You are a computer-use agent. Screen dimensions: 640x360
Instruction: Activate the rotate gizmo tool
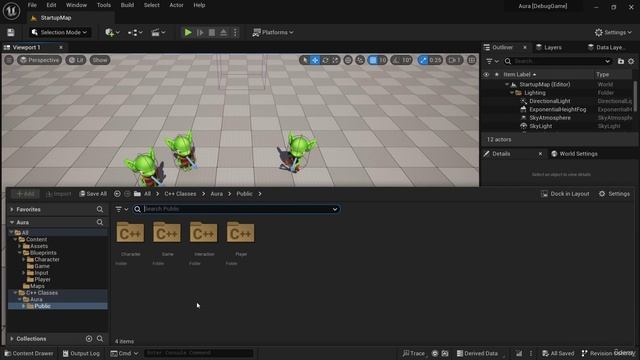tap(325, 60)
